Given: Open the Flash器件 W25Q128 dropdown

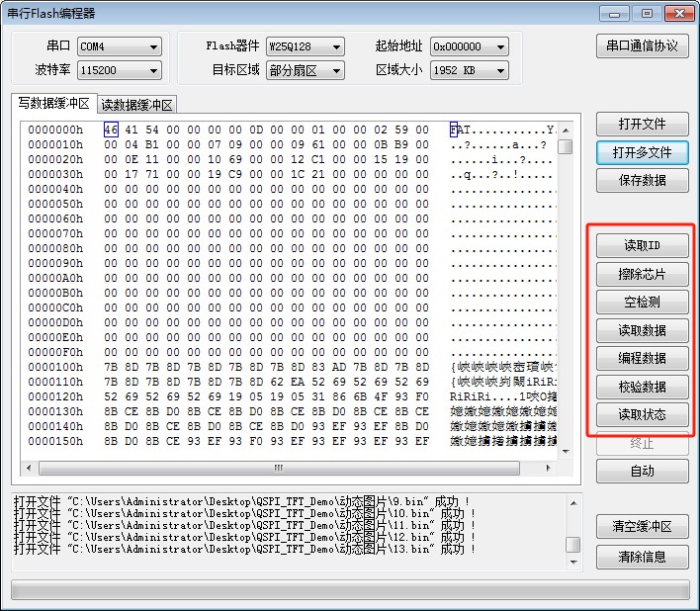Looking at the screenshot, I should [x=305, y=46].
